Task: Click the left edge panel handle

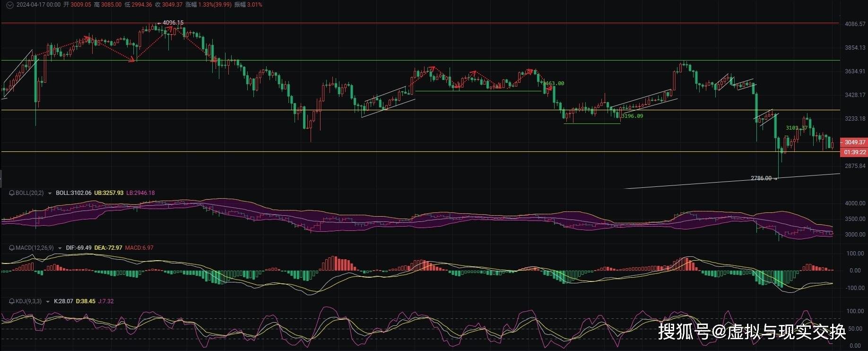Action: 1,178
